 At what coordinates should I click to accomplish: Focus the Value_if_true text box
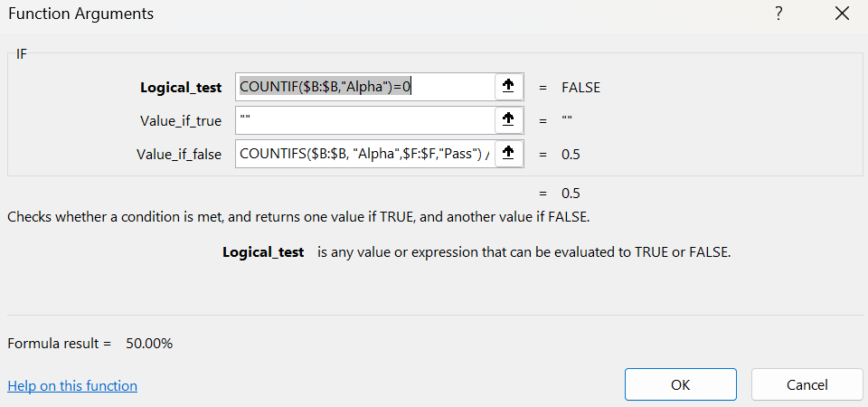363,120
